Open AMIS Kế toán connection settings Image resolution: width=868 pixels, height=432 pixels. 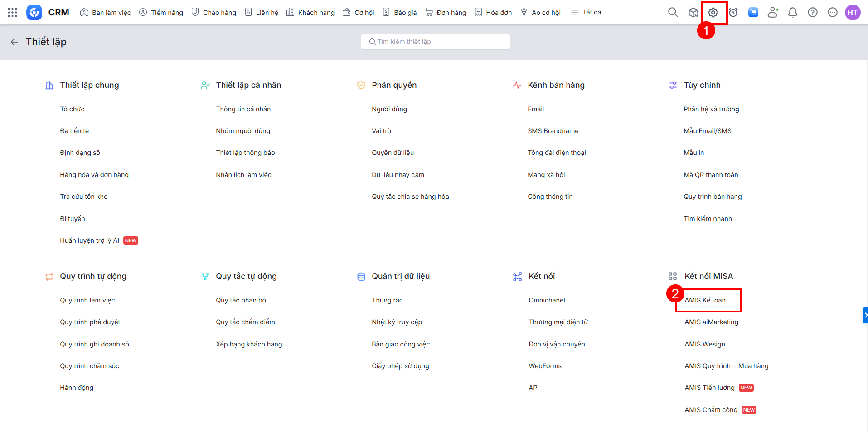click(705, 300)
